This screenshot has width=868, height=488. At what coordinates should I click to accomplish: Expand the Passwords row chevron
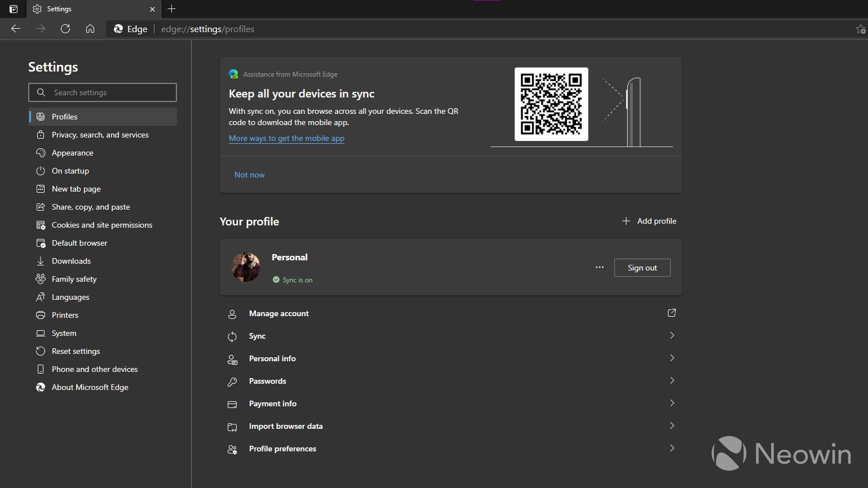[671, 381]
